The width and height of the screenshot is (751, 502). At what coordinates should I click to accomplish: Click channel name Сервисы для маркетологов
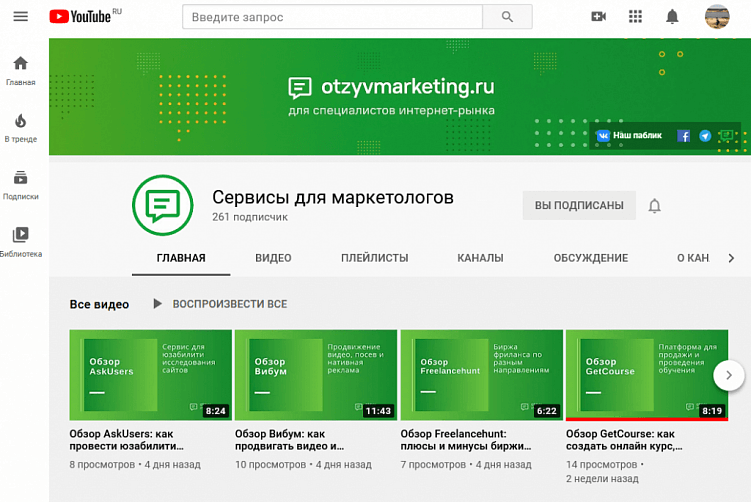(x=333, y=197)
